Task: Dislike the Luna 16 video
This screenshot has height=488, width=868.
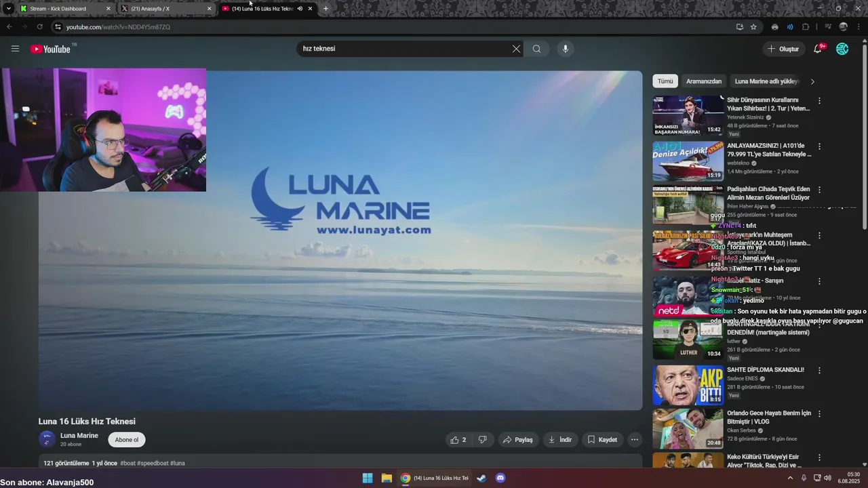Action: (482, 440)
